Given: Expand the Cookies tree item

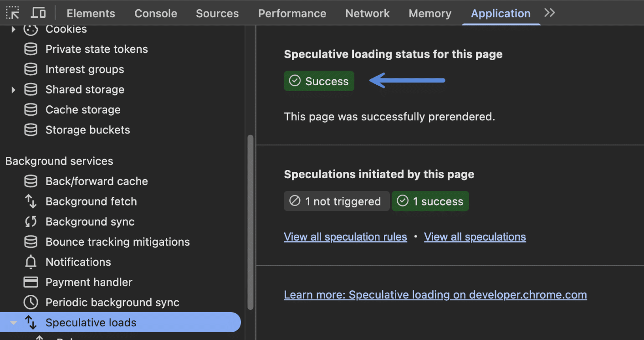Looking at the screenshot, I should click(13, 29).
